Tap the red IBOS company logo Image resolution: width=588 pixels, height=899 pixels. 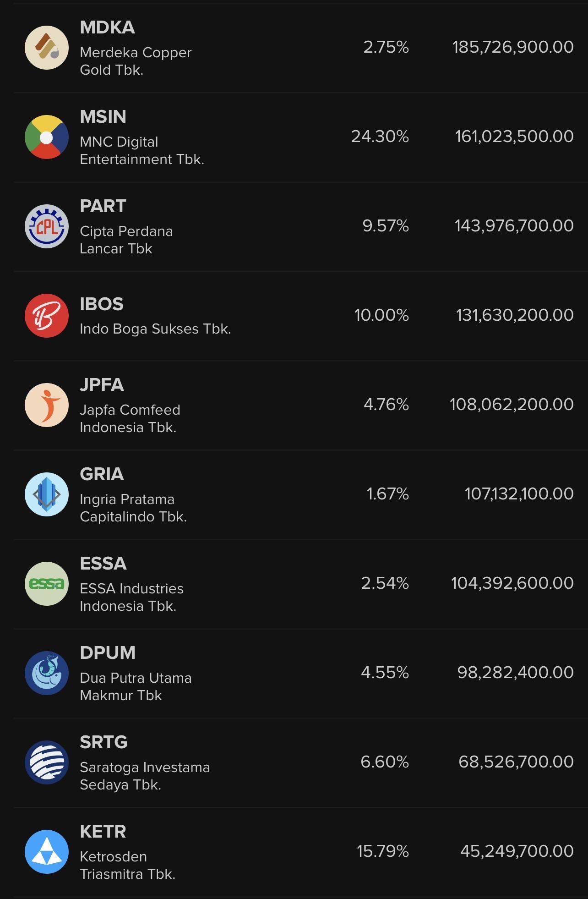click(47, 316)
